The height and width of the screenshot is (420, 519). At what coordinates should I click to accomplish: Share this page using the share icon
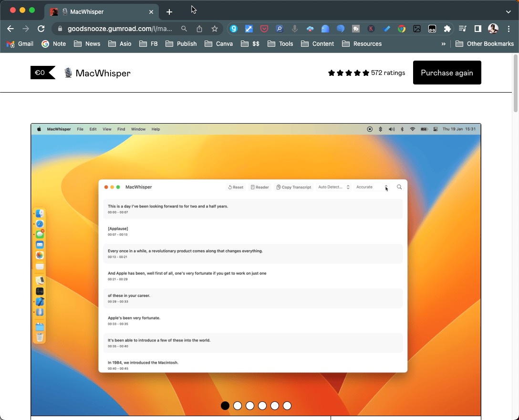pyautogui.click(x=199, y=29)
